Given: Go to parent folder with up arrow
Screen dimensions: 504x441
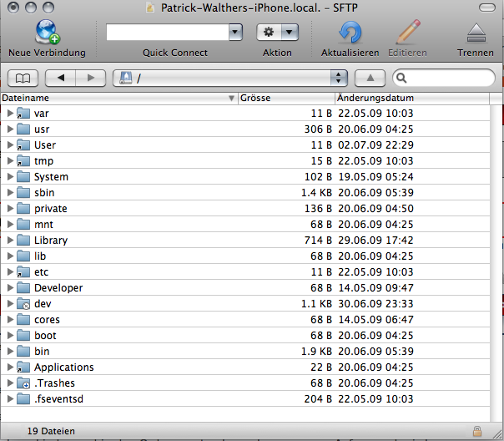Looking at the screenshot, I should [370, 78].
